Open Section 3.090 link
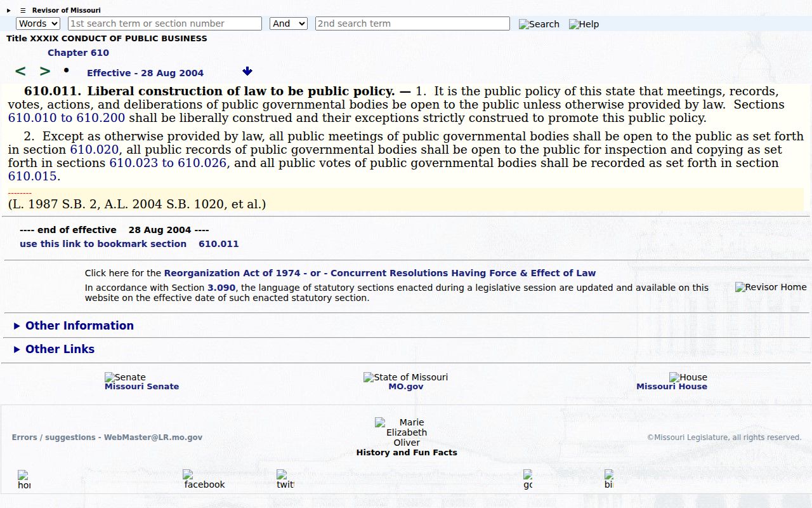The height and width of the screenshot is (508, 812). point(221,288)
